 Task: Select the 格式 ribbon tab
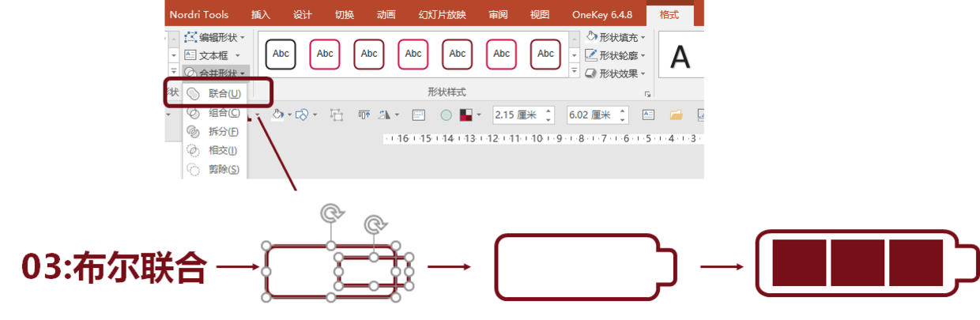[669, 14]
